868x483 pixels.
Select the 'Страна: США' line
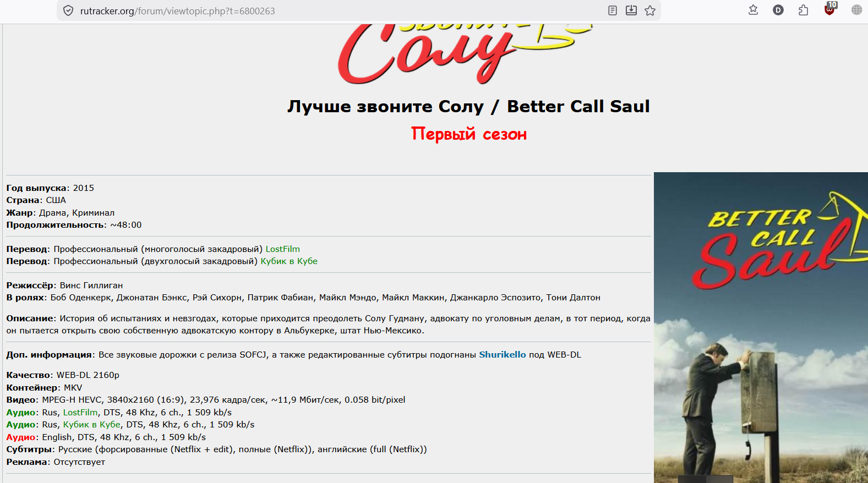pyautogui.click(x=36, y=200)
